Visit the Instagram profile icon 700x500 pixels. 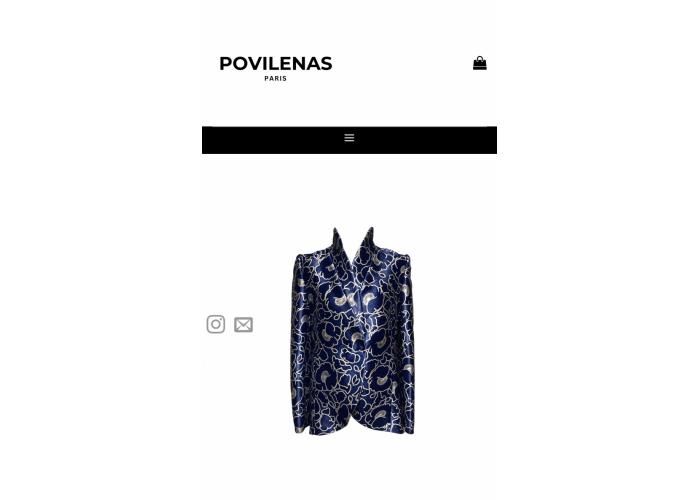point(216,324)
